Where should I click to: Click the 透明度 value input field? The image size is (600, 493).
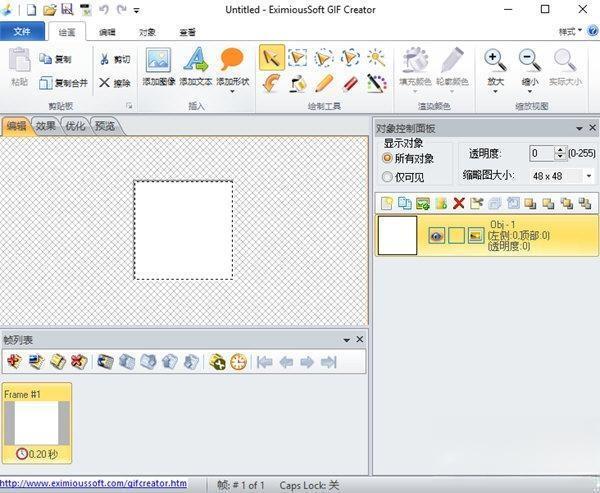point(542,153)
